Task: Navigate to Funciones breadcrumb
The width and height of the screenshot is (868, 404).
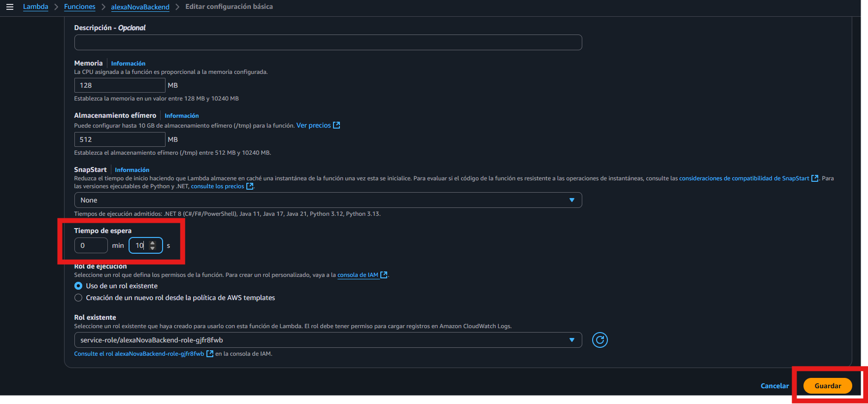Action: [79, 7]
